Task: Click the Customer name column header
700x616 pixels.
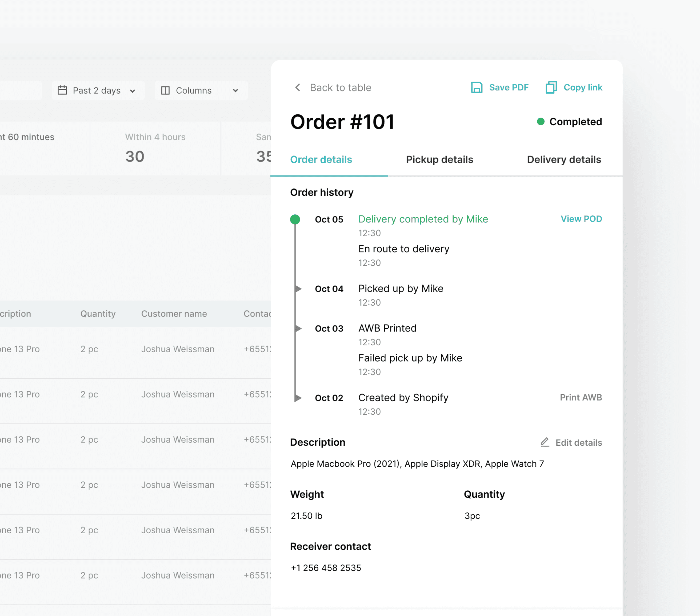Action: pyautogui.click(x=174, y=314)
